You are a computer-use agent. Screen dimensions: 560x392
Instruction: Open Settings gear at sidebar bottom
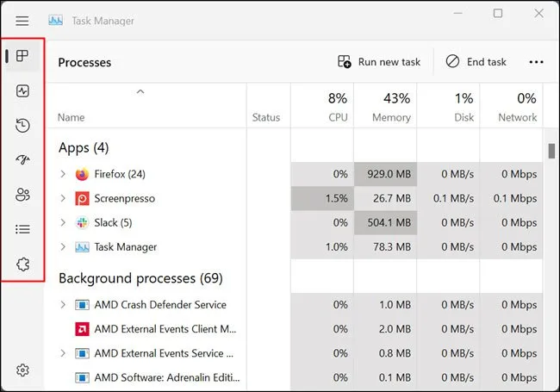(x=22, y=370)
